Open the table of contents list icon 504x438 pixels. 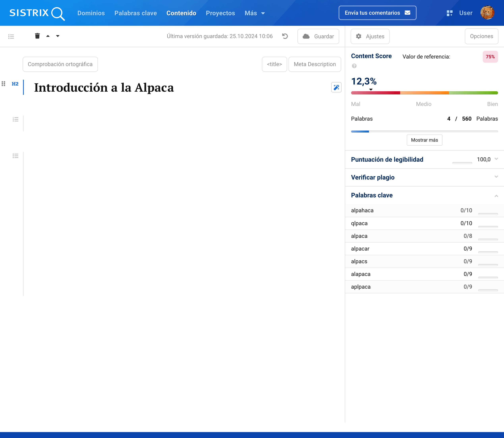tap(11, 36)
